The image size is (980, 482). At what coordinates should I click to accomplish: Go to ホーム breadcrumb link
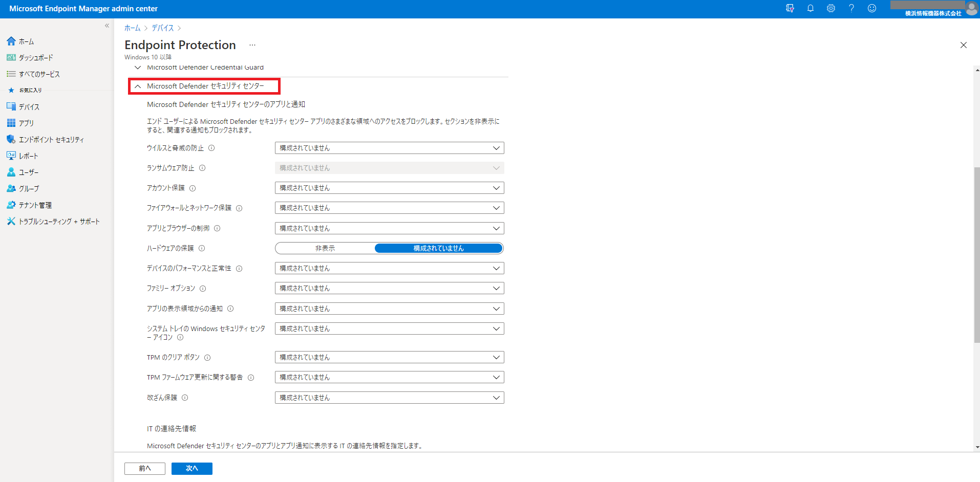[132, 28]
